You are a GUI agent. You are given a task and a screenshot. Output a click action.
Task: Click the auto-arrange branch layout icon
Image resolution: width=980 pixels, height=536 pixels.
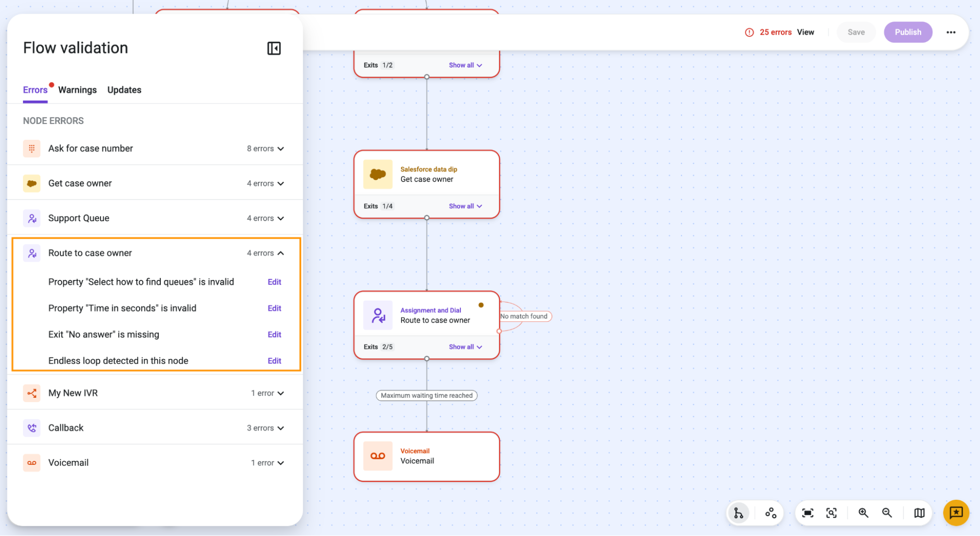point(739,513)
